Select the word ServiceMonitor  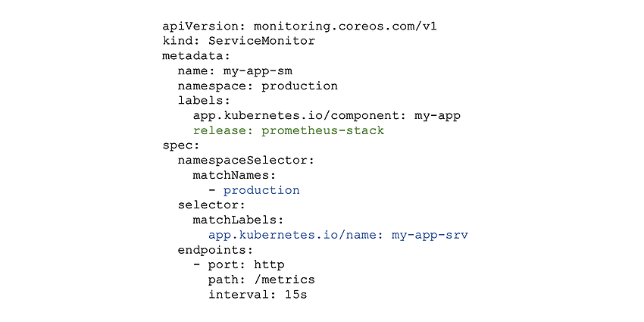pos(261,41)
